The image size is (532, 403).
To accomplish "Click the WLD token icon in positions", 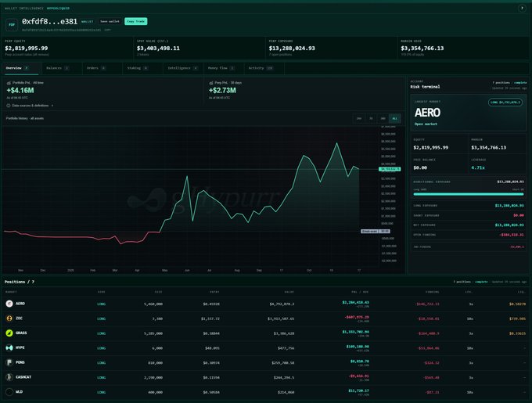I will point(9,392).
